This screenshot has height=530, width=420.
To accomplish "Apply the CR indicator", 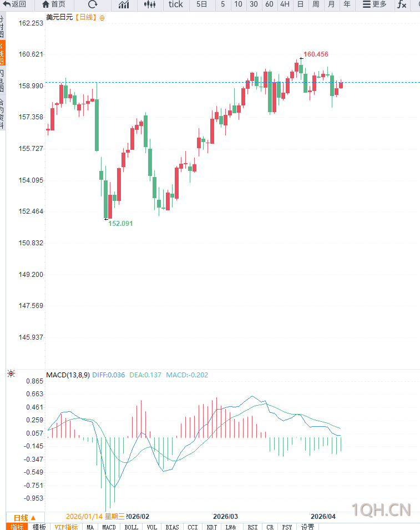I will click(x=270, y=527).
